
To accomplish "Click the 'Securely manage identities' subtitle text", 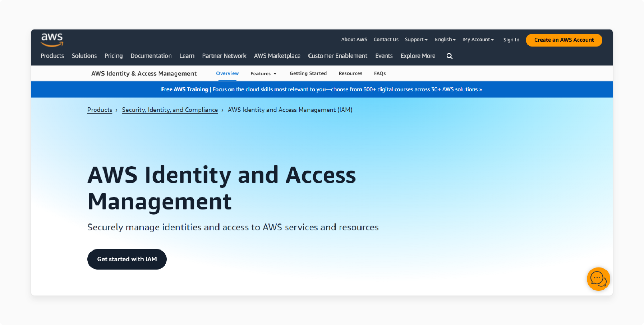I will click(x=233, y=227).
